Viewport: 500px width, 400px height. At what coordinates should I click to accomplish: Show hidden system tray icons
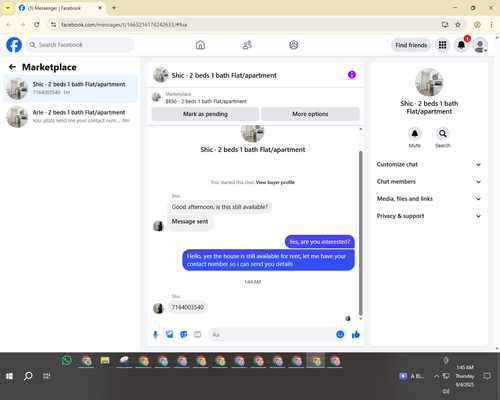pyautogui.click(x=436, y=376)
